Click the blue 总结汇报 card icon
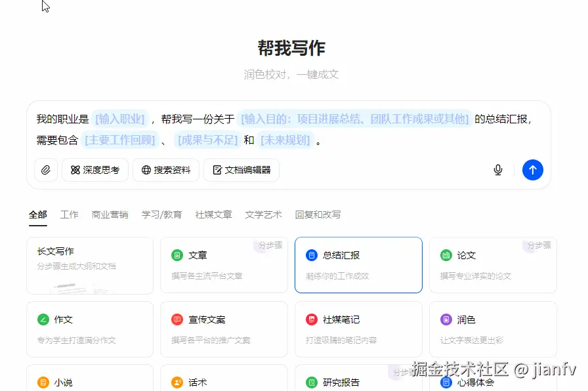Viewport: 588px width, 391px height. click(312, 255)
